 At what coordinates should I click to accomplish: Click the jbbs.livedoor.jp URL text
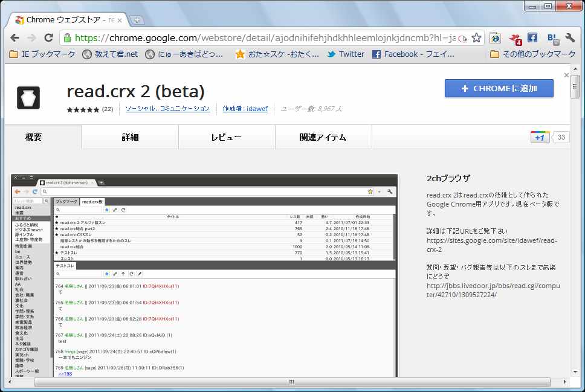[493, 290]
